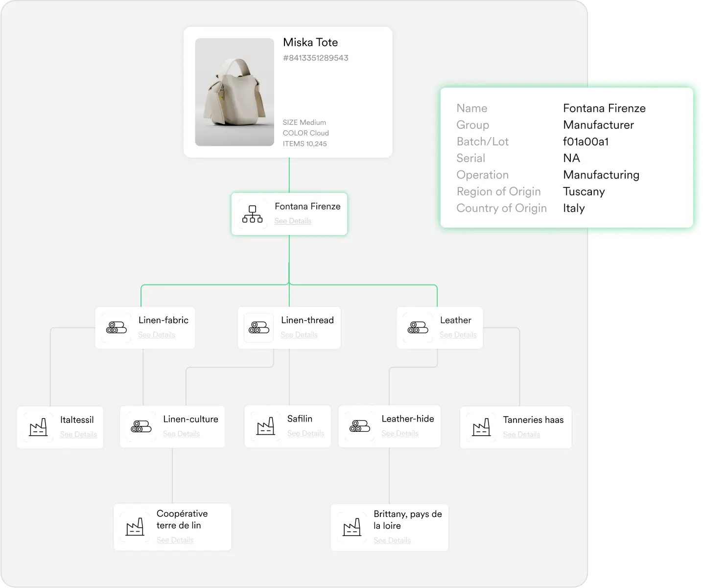This screenshot has width=703, height=588.
Task: Select the factory icon on Brittany, pays de la loire
Action: (352, 527)
